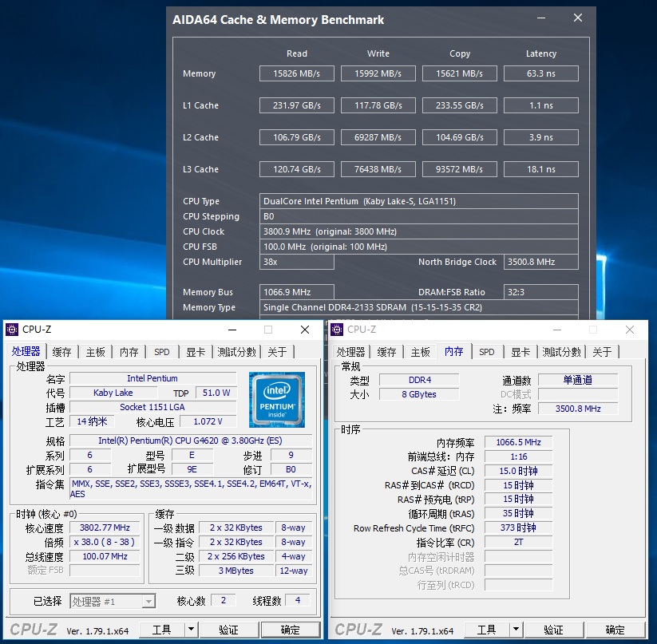Image resolution: width=657 pixels, height=644 pixels.
Task: Open 主板 tab in processor window
Action: coord(95,352)
